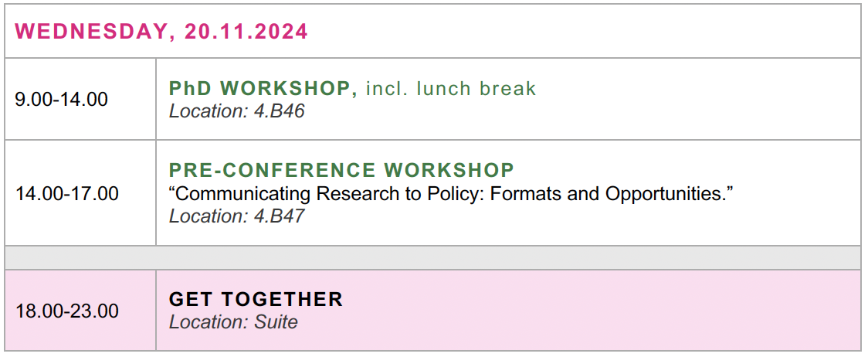The height and width of the screenshot is (357, 868).
Task: Click the GET TOGETHER heading
Action: 256,299
